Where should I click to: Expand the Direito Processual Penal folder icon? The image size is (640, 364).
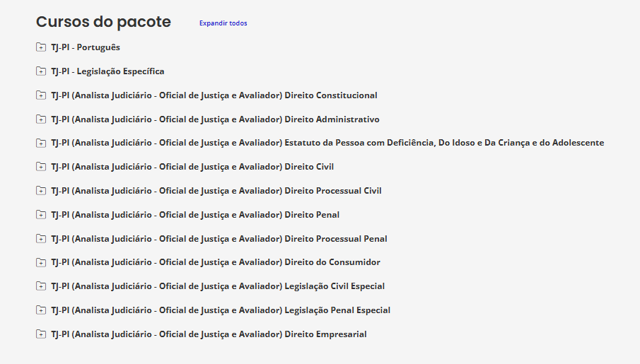(41, 239)
